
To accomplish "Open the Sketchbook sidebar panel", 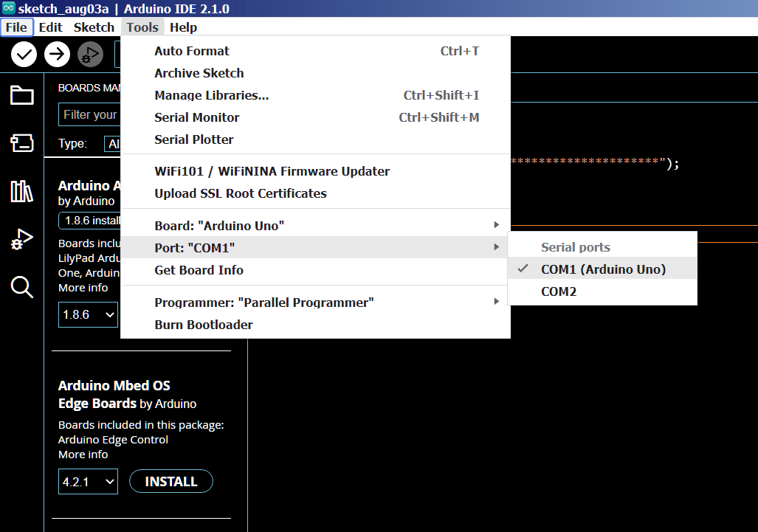I will [x=21, y=95].
